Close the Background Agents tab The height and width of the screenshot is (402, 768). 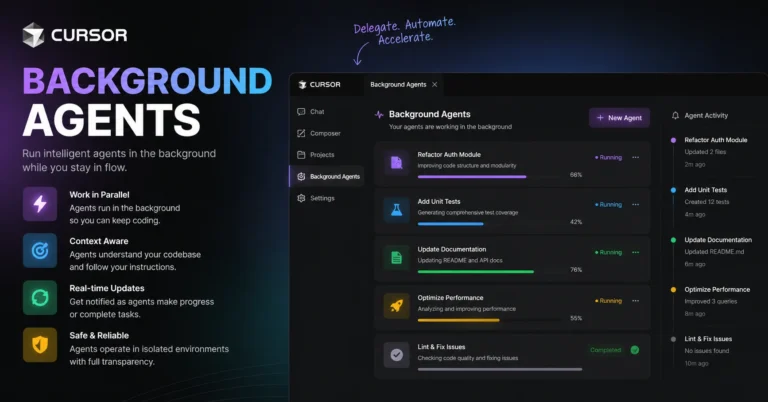click(x=434, y=85)
